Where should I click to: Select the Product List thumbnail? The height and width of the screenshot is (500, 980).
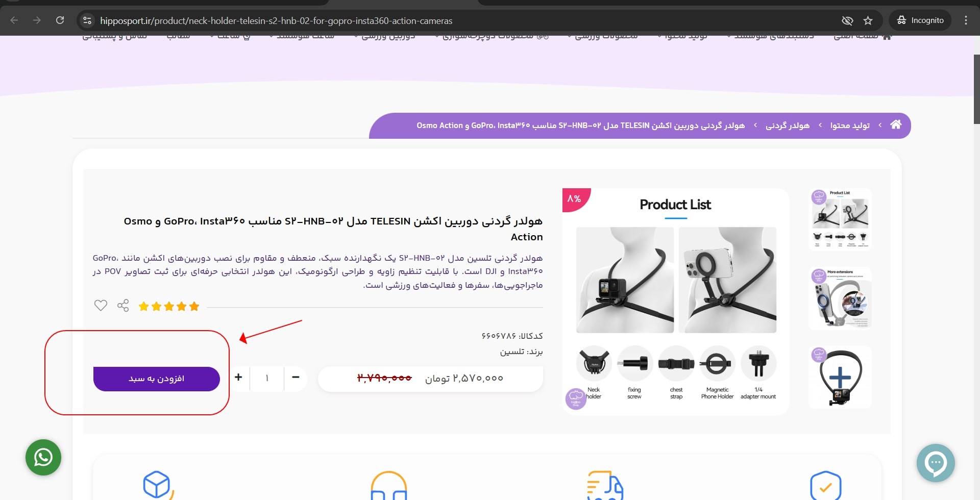840,219
